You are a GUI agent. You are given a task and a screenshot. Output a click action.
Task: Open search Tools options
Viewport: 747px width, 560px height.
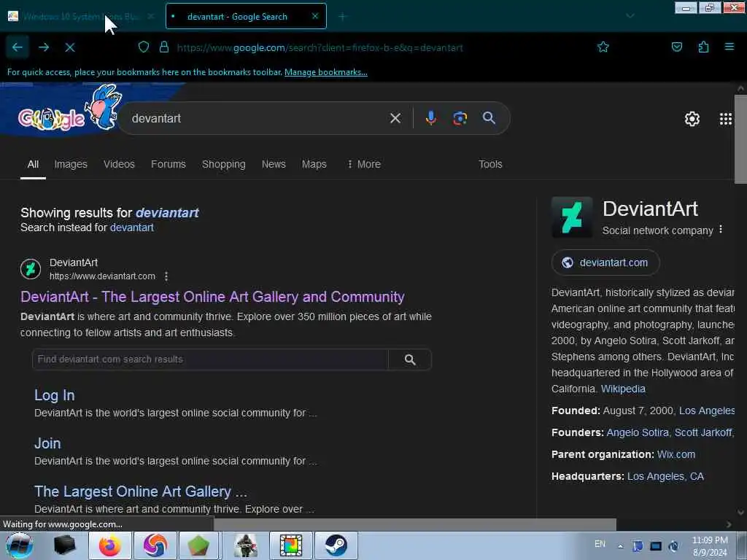pyautogui.click(x=490, y=164)
